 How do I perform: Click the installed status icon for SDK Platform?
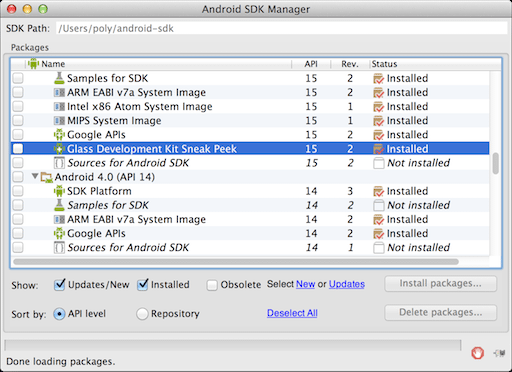(x=379, y=191)
